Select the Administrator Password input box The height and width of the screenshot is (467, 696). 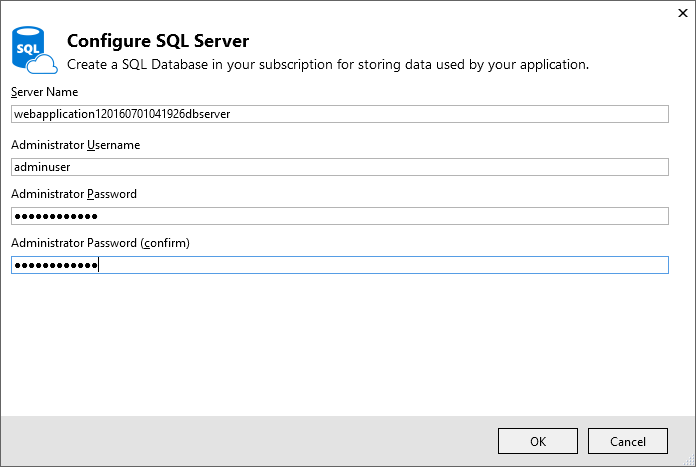point(340,216)
